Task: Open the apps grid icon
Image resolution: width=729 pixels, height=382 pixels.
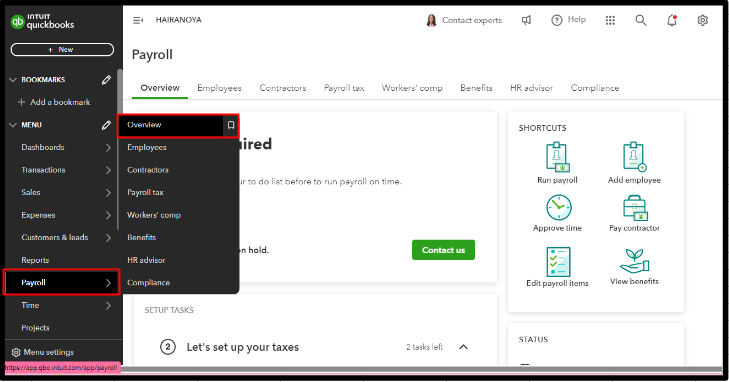Action: pyautogui.click(x=610, y=20)
